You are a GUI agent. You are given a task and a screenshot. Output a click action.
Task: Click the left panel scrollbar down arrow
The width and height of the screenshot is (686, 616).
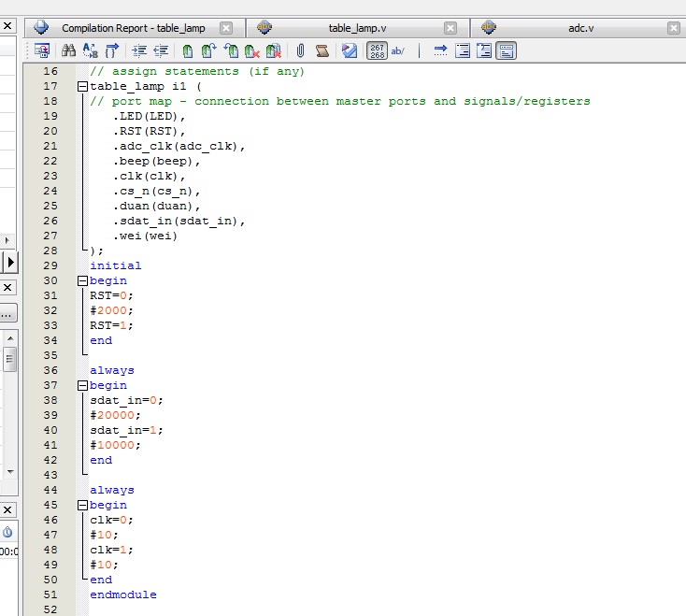[9, 472]
